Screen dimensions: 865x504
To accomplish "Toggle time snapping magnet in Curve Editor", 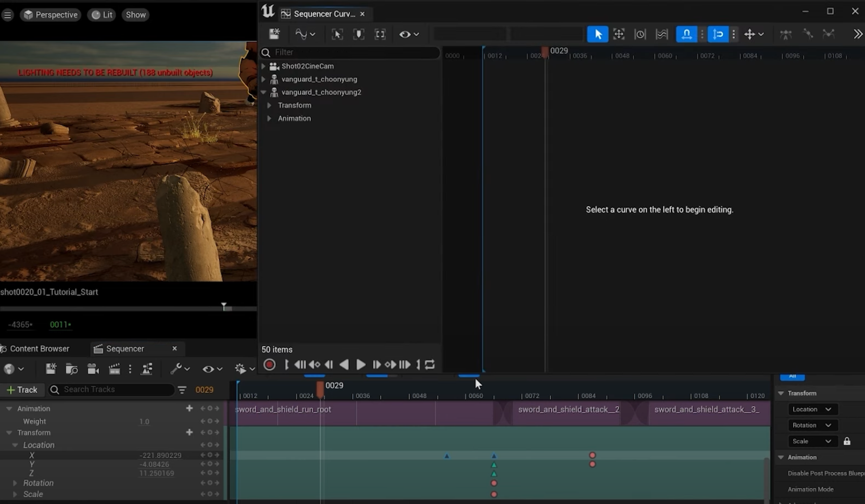I will (686, 34).
